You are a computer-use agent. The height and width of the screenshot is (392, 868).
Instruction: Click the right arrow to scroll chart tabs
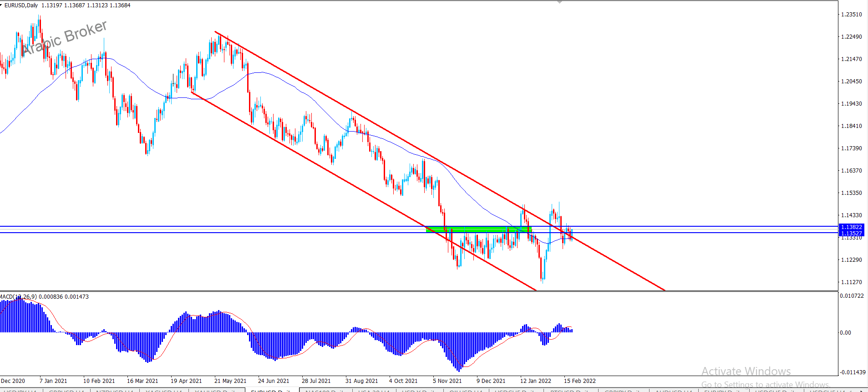(x=861, y=391)
